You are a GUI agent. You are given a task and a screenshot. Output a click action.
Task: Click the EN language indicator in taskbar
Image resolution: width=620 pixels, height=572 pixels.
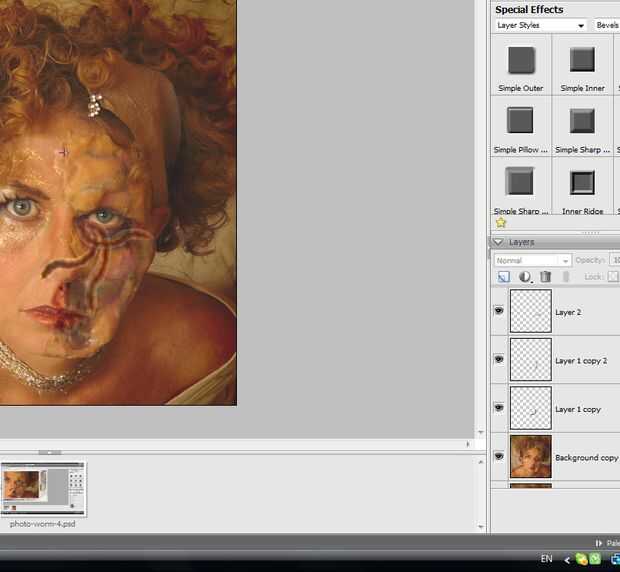click(546, 558)
